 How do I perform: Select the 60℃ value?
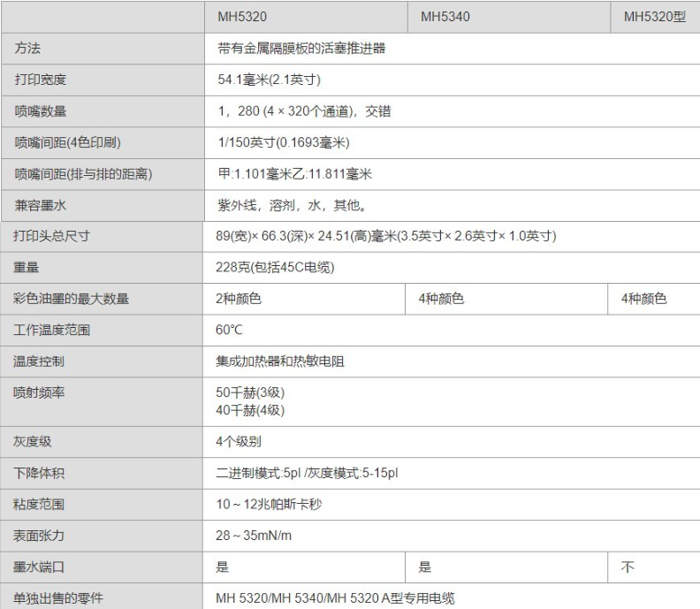point(229,330)
